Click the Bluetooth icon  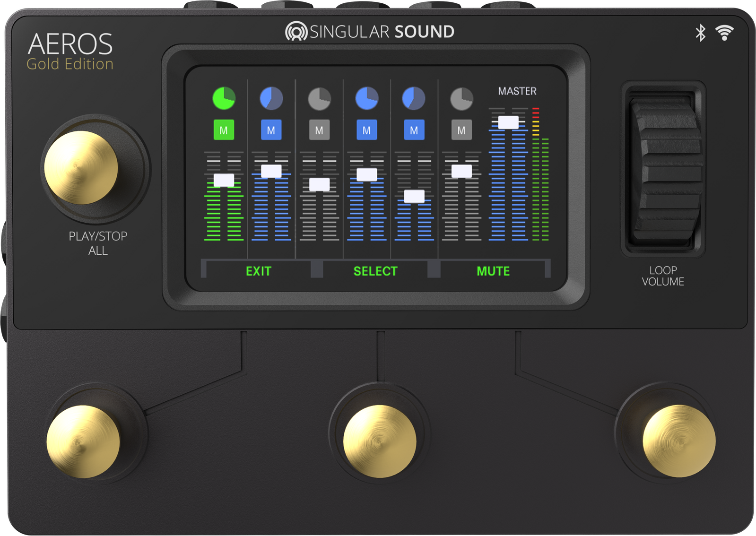[x=700, y=33]
